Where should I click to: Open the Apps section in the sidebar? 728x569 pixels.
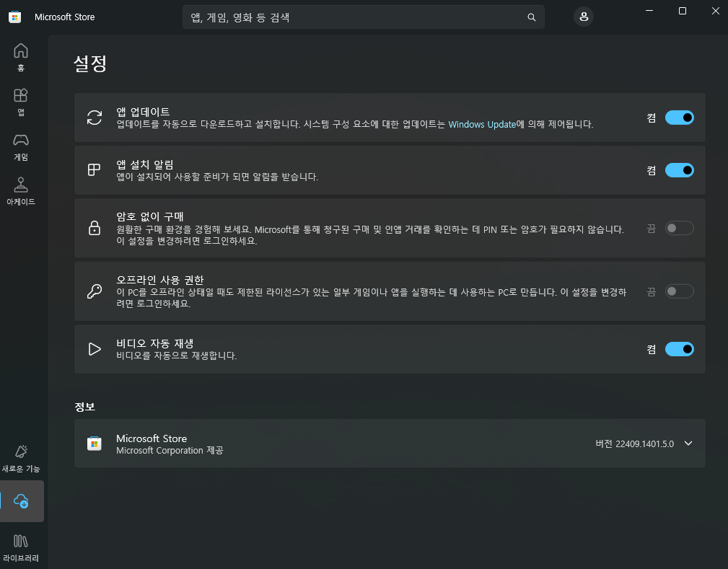click(x=21, y=102)
